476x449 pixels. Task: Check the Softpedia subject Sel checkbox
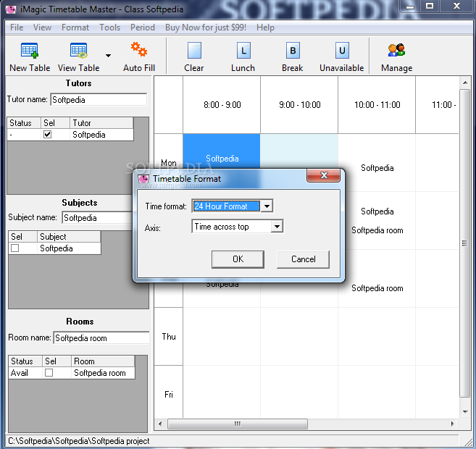click(15, 248)
